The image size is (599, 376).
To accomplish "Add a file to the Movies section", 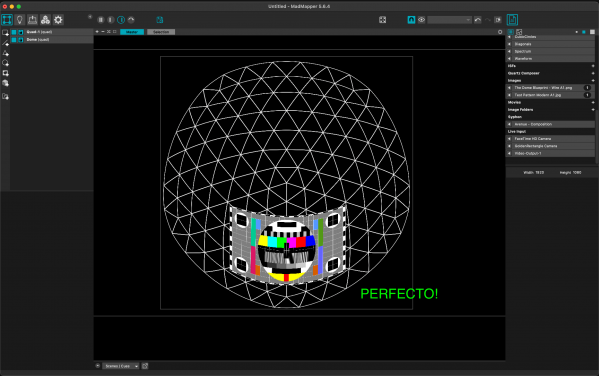I will coord(593,102).
